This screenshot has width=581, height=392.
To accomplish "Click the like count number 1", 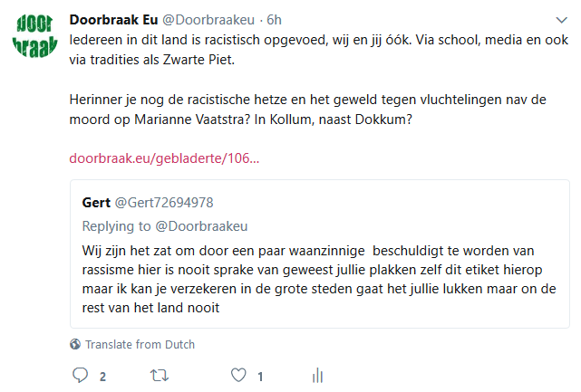I will [x=260, y=377].
